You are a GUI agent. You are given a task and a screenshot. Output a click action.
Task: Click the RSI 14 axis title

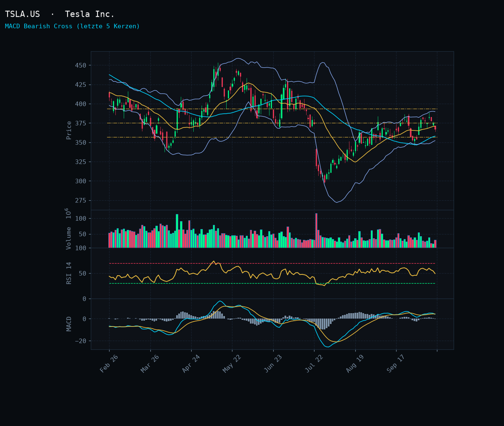click(x=69, y=273)
